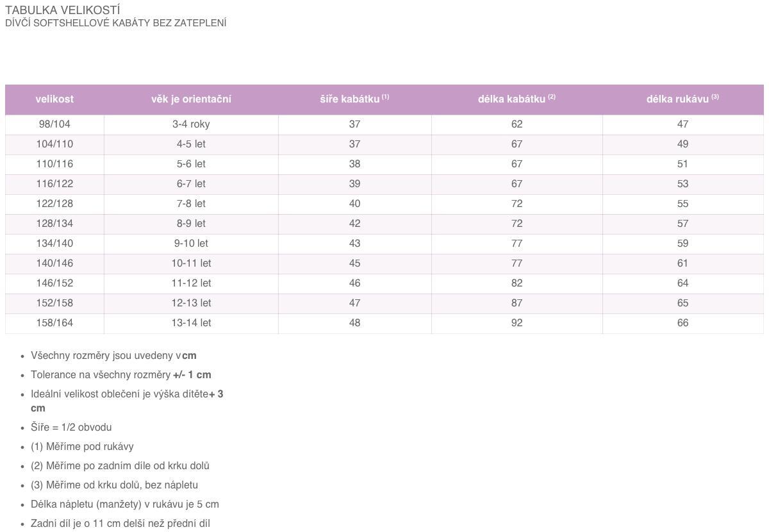Select size cell '110/116'

click(54, 164)
